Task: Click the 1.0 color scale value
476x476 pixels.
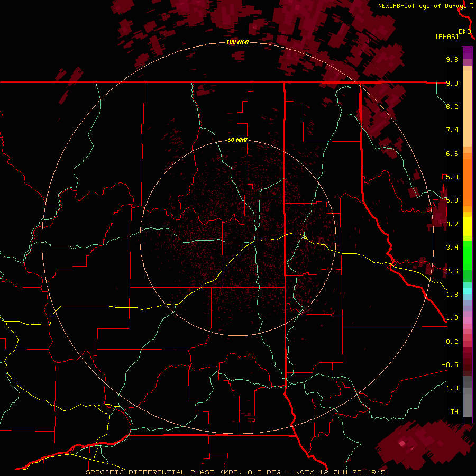Action: pyautogui.click(x=452, y=318)
